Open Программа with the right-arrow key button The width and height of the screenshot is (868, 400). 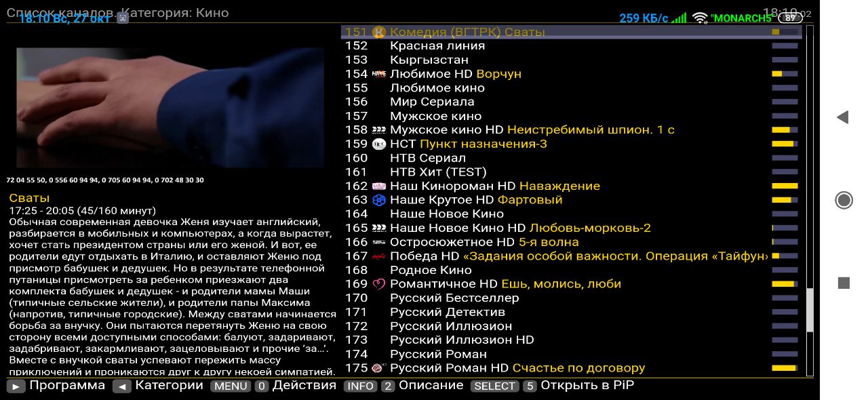[x=16, y=386]
